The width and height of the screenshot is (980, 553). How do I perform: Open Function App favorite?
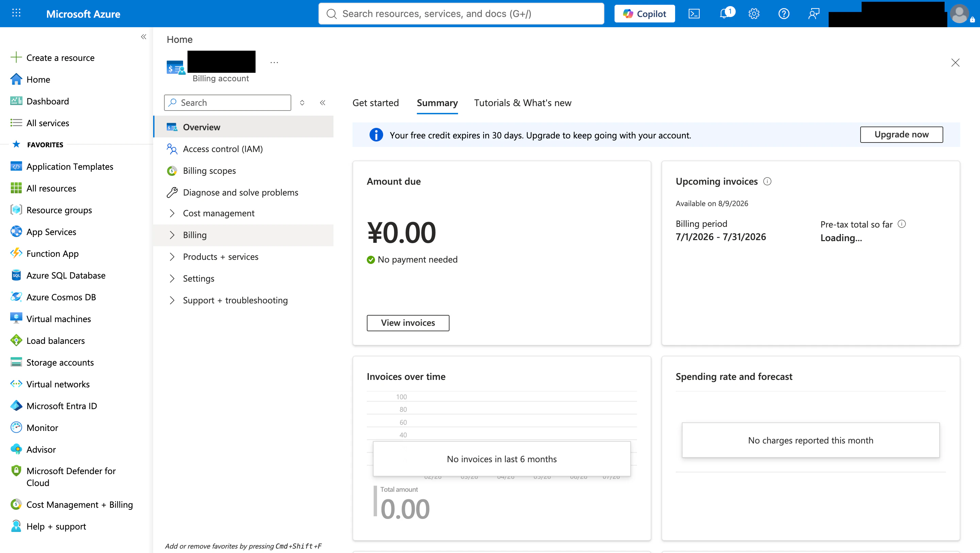point(52,253)
